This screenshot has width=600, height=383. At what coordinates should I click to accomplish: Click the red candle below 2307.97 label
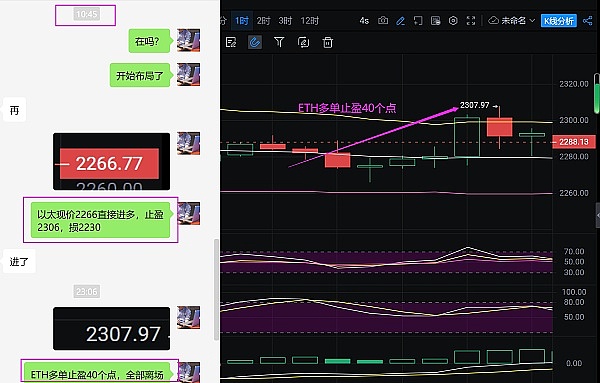click(499, 127)
